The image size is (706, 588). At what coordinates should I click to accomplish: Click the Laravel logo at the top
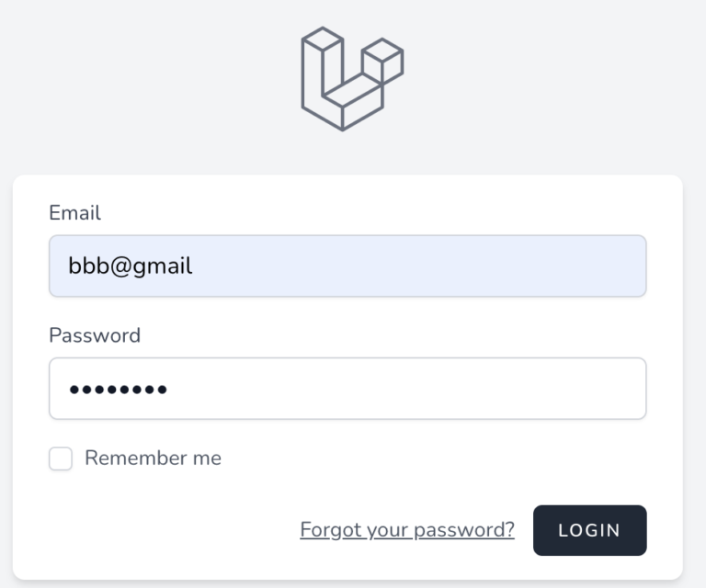352,79
